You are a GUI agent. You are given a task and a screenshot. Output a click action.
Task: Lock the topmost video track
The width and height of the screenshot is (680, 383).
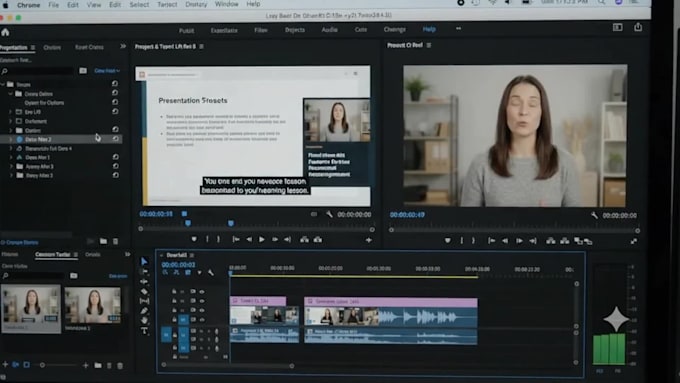click(x=174, y=291)
